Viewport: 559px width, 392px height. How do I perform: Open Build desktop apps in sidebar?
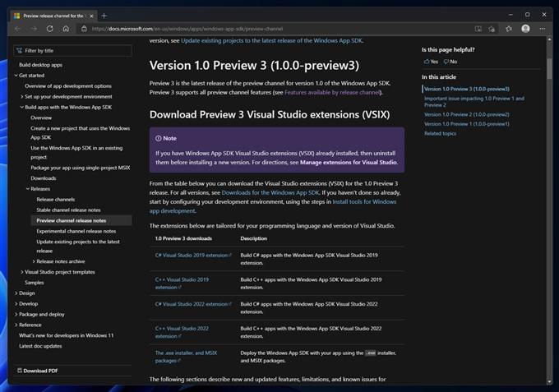pos(40,65)
